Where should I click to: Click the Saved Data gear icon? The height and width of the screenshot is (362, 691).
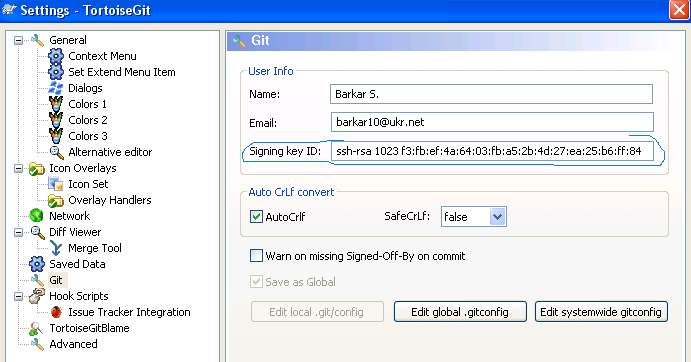pyautogui.click(x=37, y=264)
